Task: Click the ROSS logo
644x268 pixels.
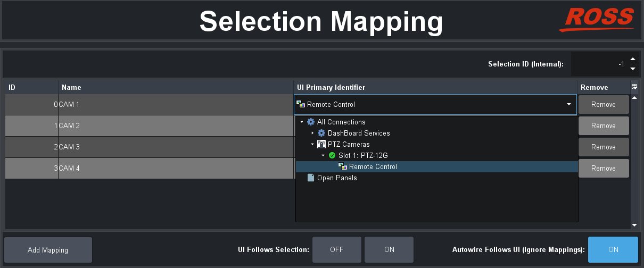Action: [599, 20]
